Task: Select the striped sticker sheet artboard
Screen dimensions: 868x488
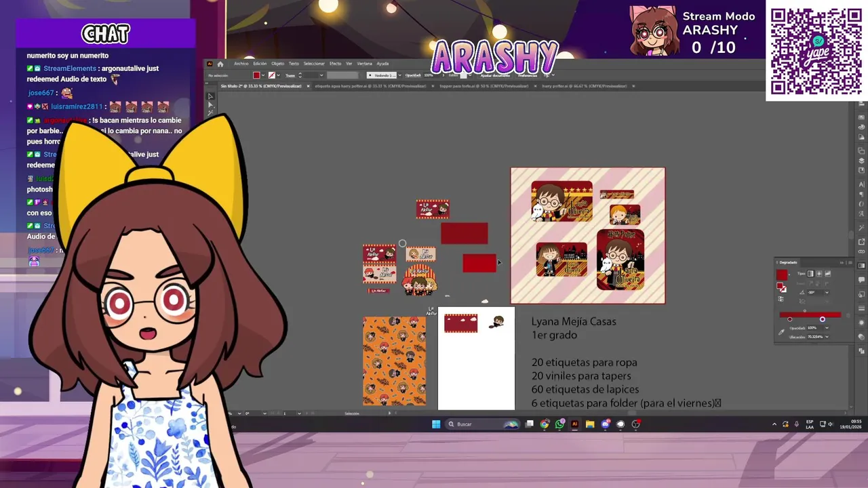Action: [x=588, y=235]
